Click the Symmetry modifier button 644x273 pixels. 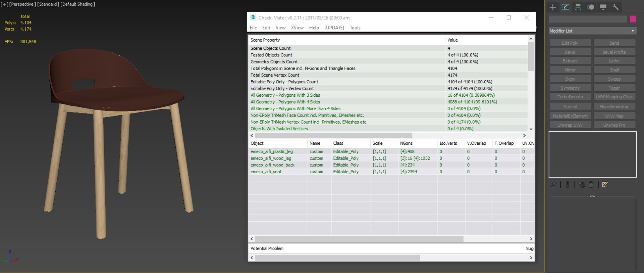(x=570, y=88)
